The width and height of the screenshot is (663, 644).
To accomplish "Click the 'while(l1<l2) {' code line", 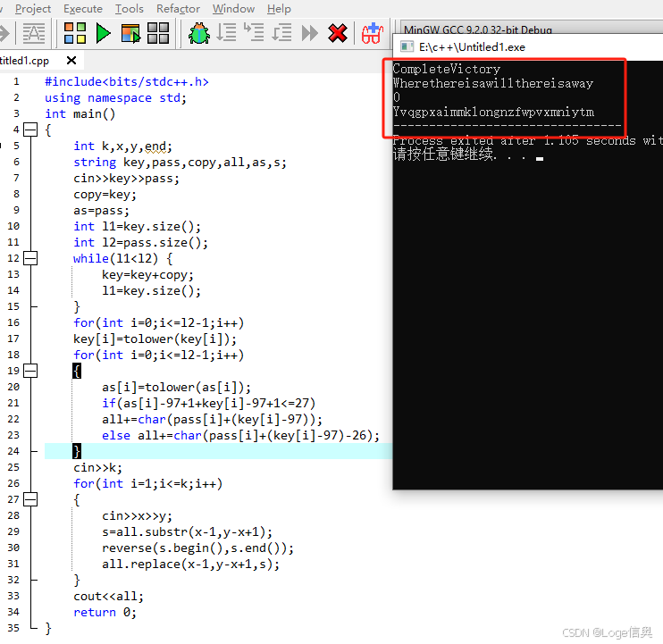I will (x=122, y=259).
